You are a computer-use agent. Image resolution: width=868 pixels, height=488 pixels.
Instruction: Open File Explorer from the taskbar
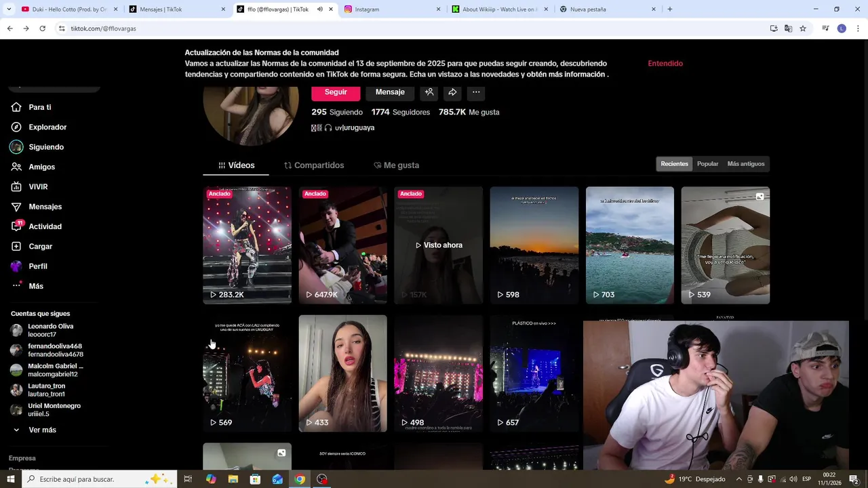pos(233,479)
